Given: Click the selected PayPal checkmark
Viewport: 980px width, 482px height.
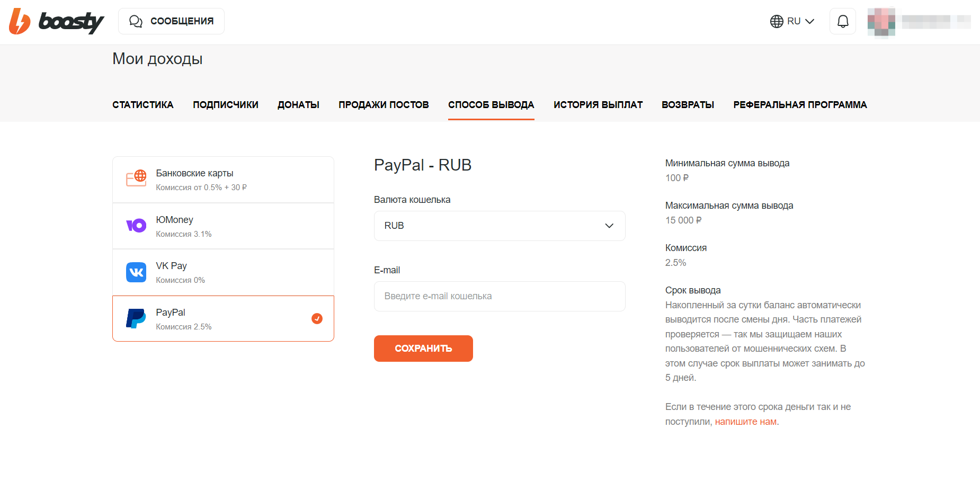Looking at the screenshot, I should pos(317,318).
